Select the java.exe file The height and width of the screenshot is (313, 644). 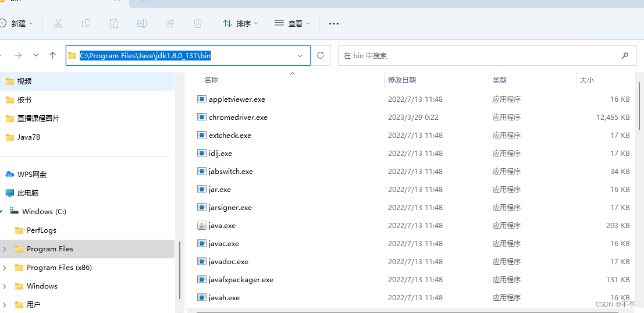222,226
